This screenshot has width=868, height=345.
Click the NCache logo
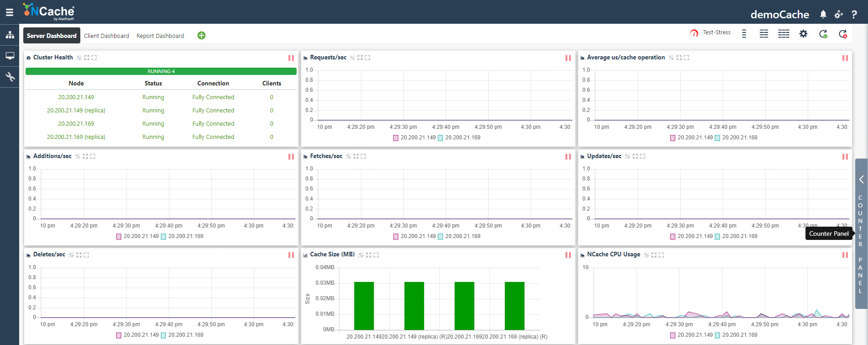click(x=49, y=11)
